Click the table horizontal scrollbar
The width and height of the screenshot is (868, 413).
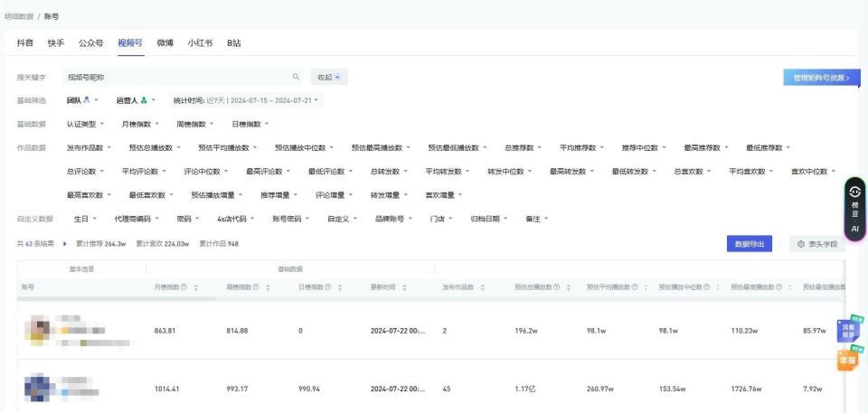coord(117,299)
